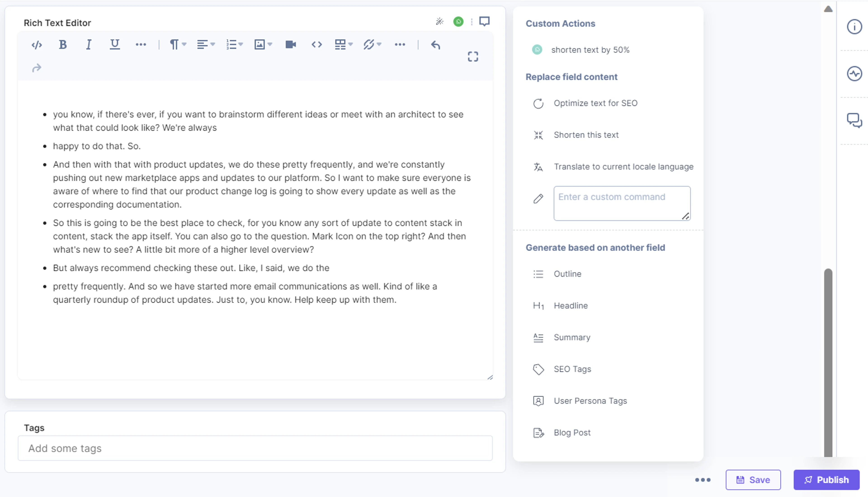Open HTML source view icon

click(37, 45)
